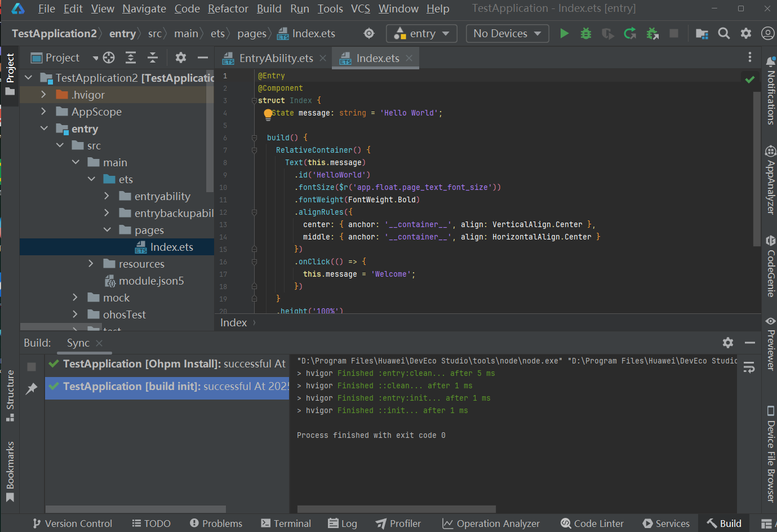
Task: Expand the mock folder
Action: point(75,298)
